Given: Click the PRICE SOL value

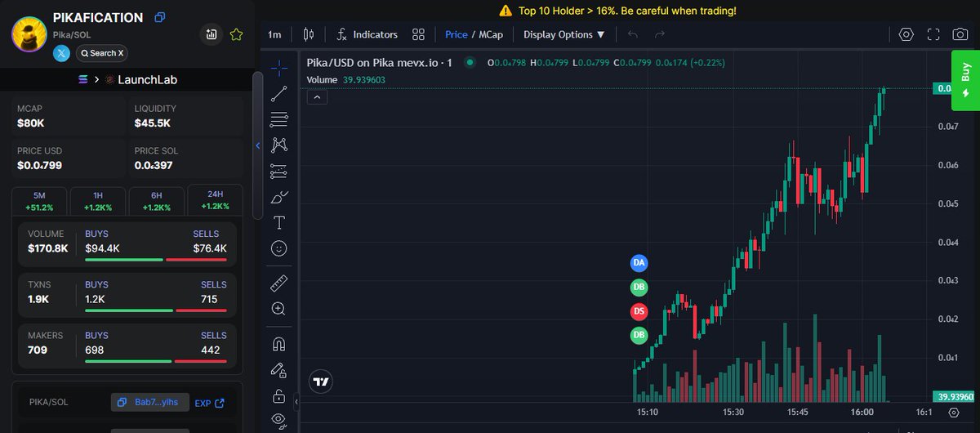Looking at the screenshot, I should click(154, 166).
